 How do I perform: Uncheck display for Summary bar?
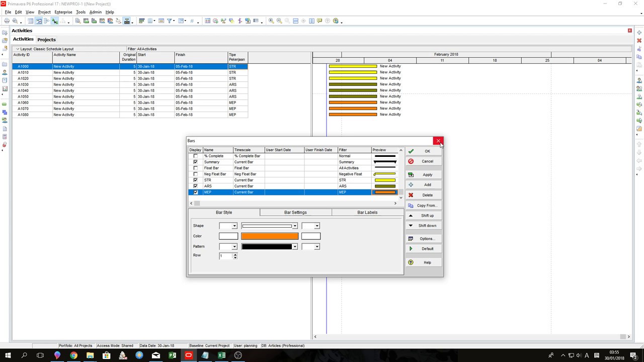point(195,162)
